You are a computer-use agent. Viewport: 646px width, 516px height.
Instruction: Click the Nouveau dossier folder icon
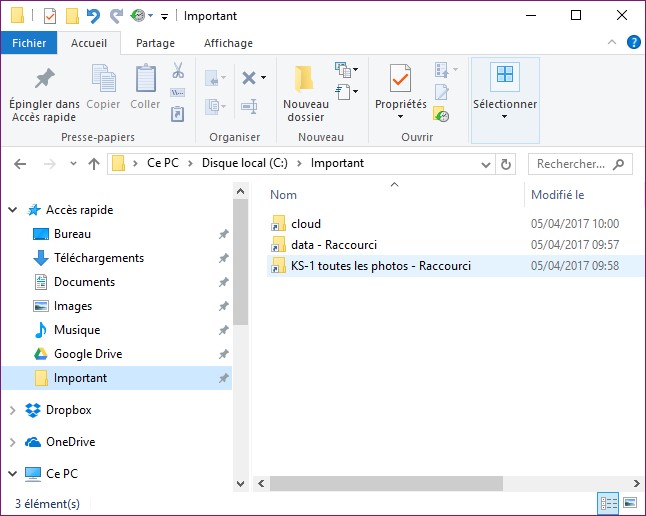[305, 80]
